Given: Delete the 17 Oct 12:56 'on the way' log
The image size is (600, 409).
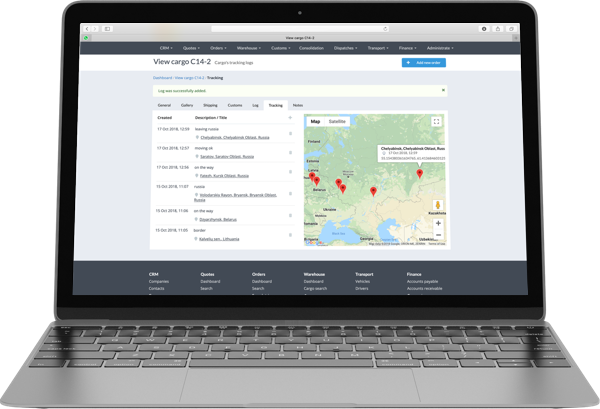Looking at the screenshot, I should 290,172.
